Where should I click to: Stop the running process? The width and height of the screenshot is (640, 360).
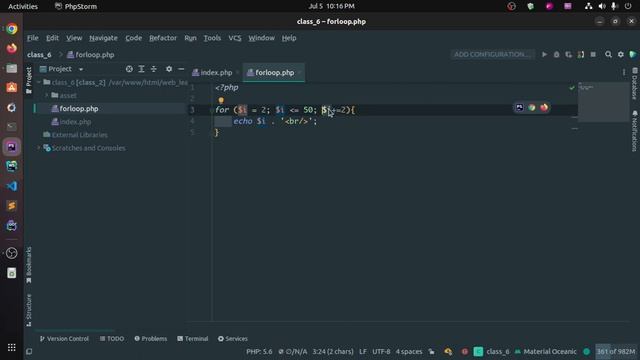point(593,54)
